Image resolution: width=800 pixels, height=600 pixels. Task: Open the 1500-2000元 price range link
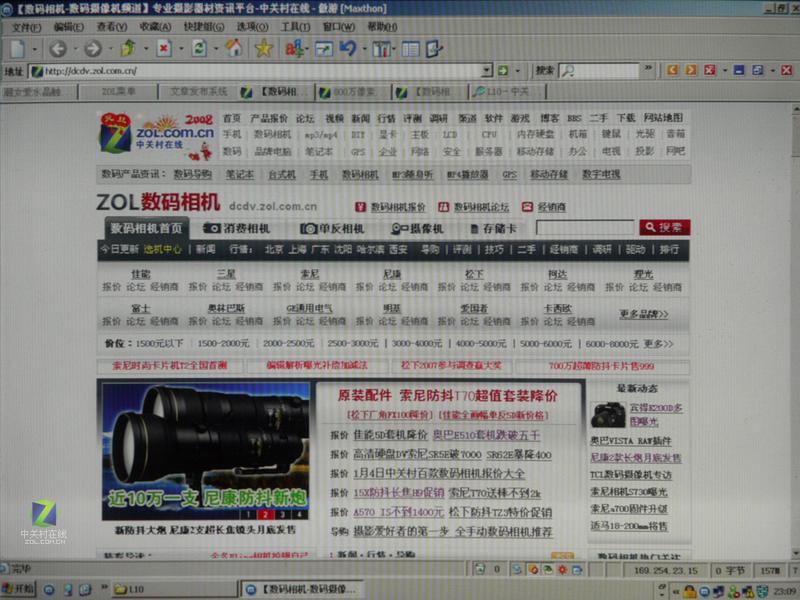pyautogui.click(x=223, y=343)
